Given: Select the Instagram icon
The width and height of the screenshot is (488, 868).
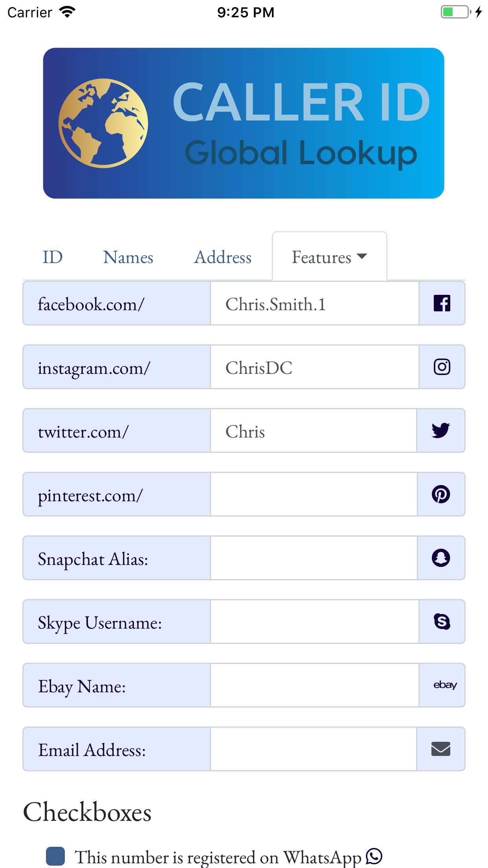Looking at the screenshot, I should coord(442,366).
